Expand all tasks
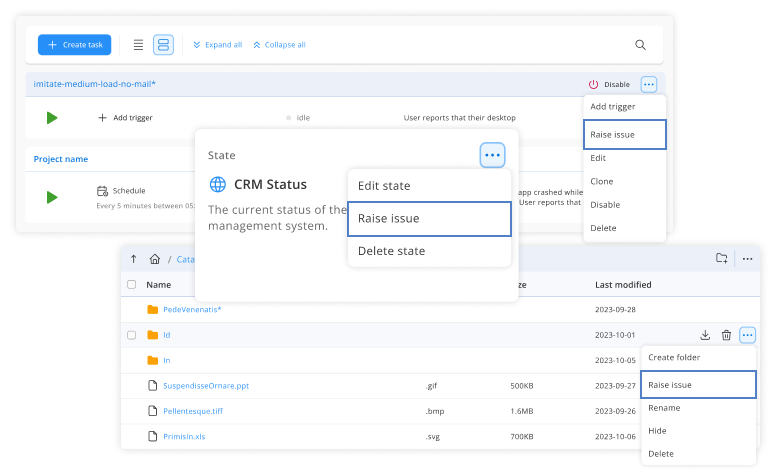Viewport: 776px width, 470px height. tap(218, 45)
